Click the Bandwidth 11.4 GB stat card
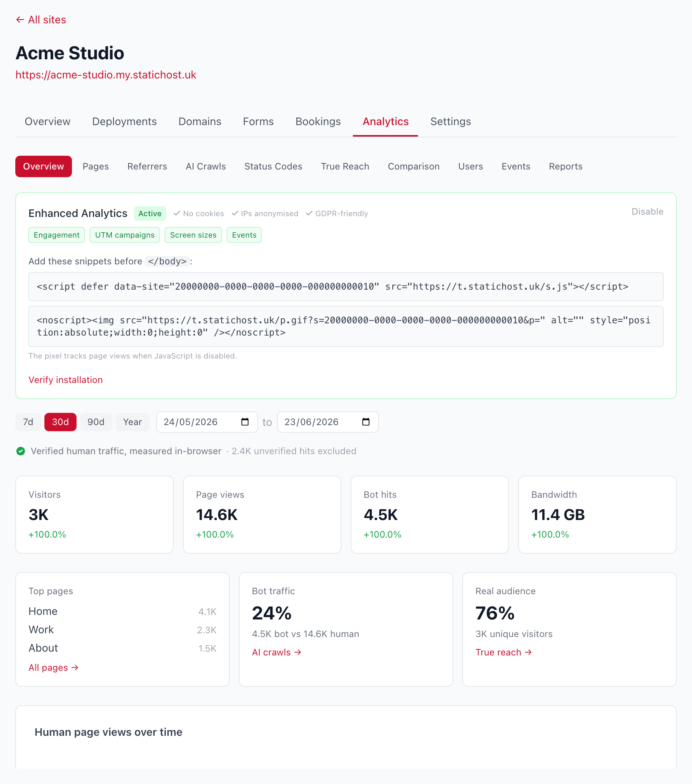Viewport: 692px width, 784px height. pyautogui.click(x=597, y=515)
